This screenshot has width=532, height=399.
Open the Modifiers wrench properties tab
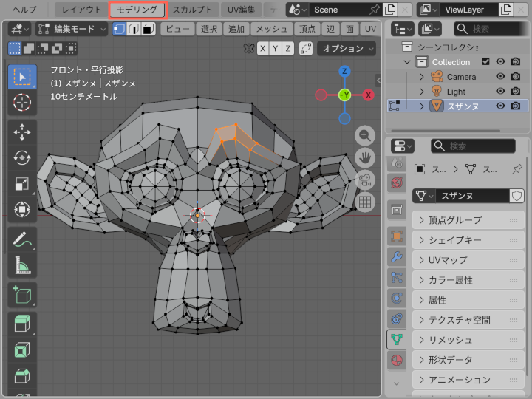[x=397, y=256]
